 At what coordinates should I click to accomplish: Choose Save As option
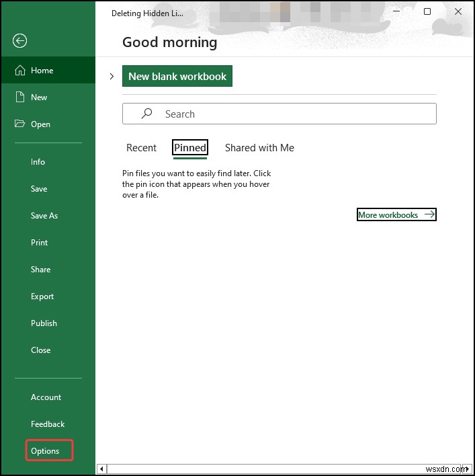click(48, 216)
